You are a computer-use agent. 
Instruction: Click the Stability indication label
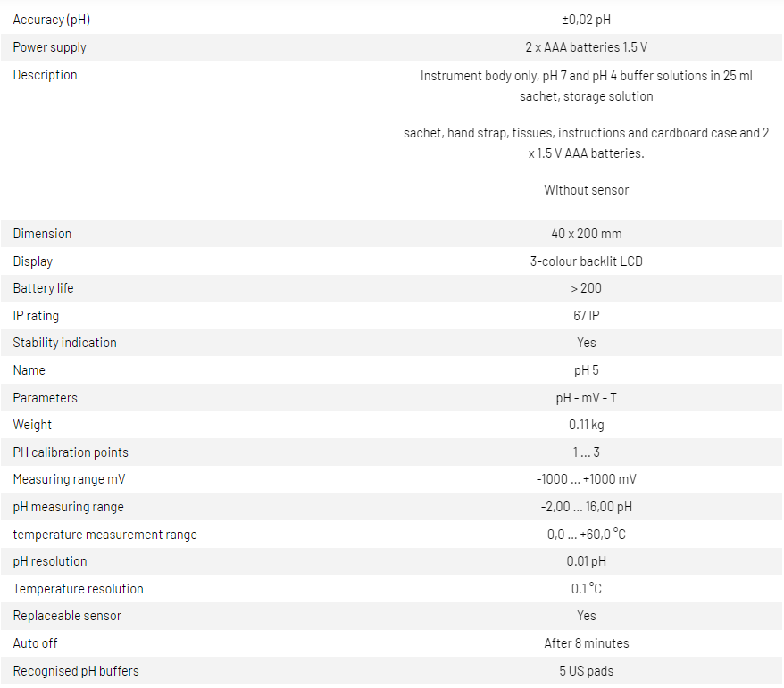[x=65, y=343]
